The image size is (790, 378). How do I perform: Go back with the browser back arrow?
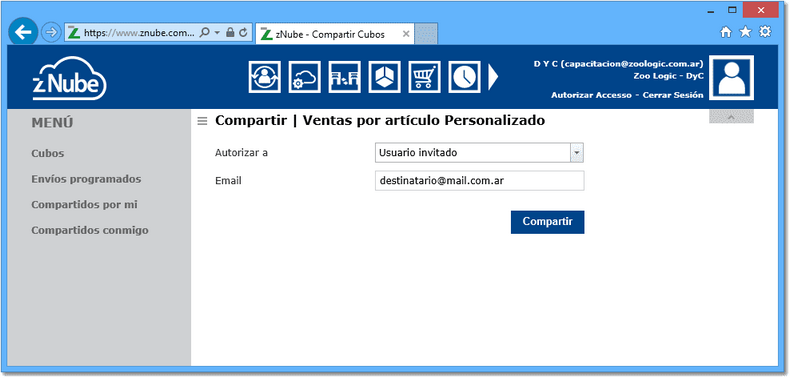[x=23, y=32]
